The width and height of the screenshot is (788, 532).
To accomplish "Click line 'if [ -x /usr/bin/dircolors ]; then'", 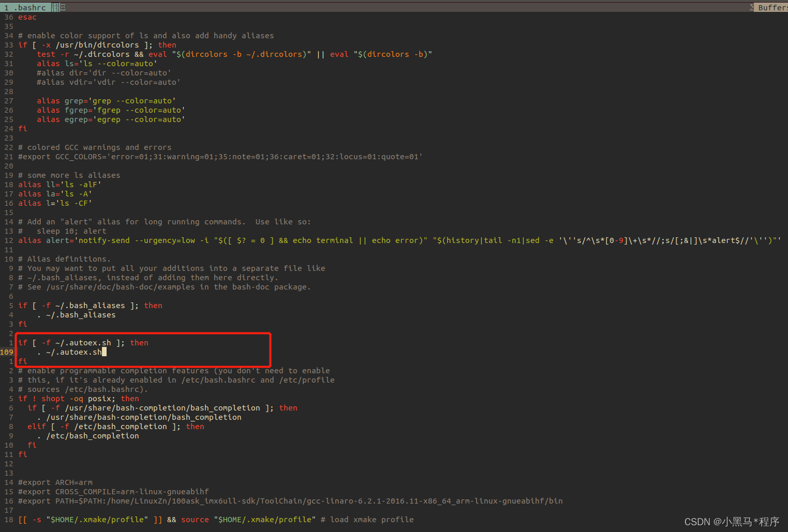I will click(97, 45).
